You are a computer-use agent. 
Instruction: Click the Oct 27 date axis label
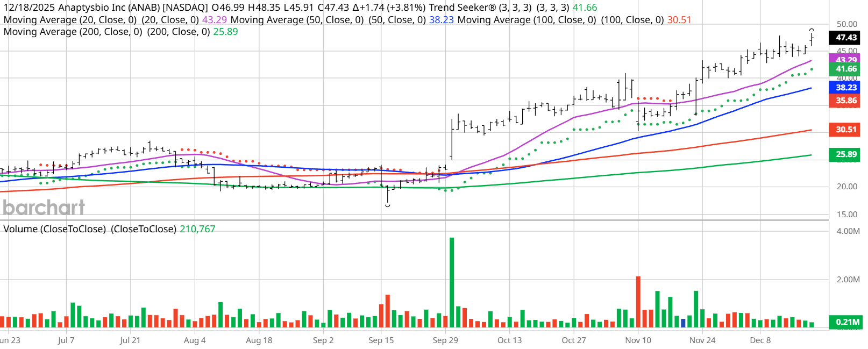coord(574,340)
